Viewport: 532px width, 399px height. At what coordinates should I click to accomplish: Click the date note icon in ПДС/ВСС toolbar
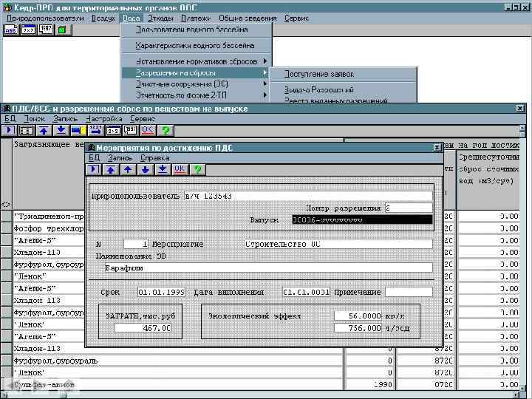(x=131, y=130)
